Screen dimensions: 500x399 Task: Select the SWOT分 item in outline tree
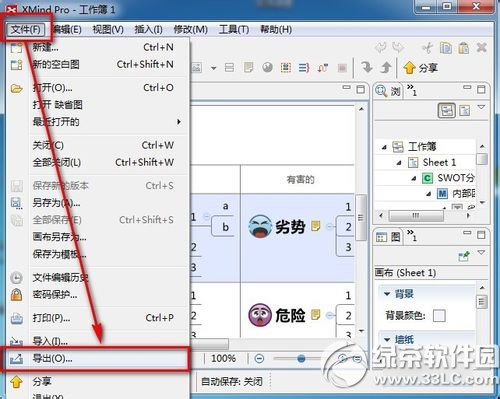(x=455, y=178)
